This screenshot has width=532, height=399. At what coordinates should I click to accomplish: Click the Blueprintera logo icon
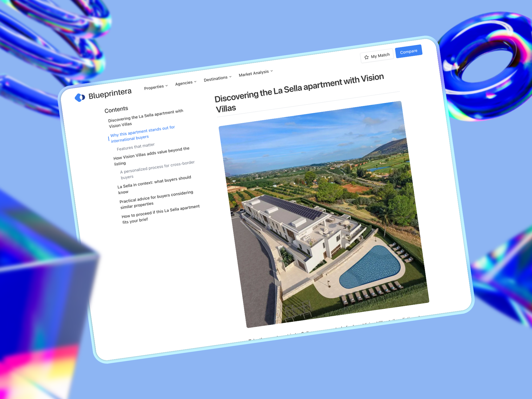coord(80,98)
